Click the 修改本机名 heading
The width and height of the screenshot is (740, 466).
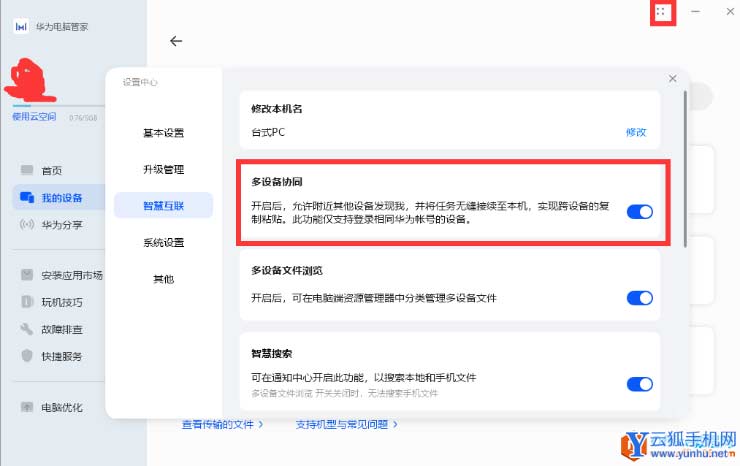277,109
